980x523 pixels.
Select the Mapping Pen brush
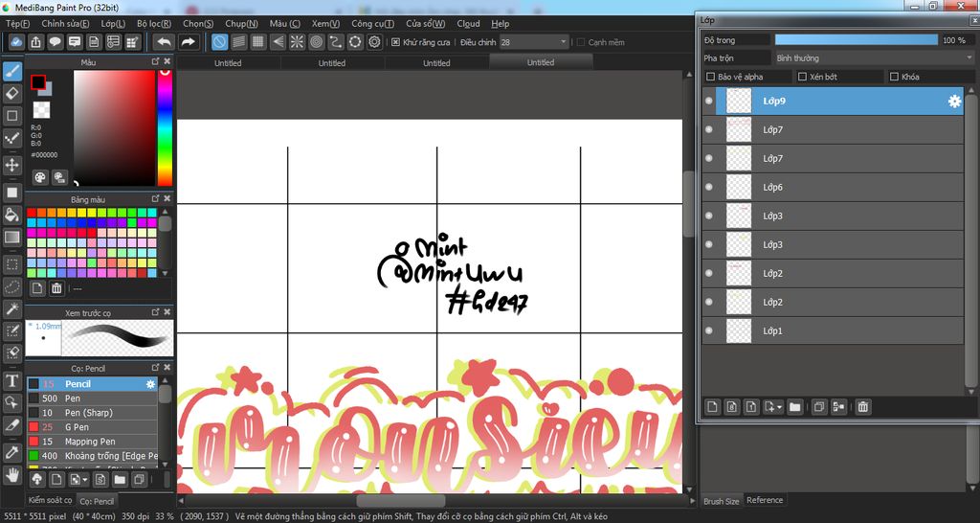click(92, 442)
